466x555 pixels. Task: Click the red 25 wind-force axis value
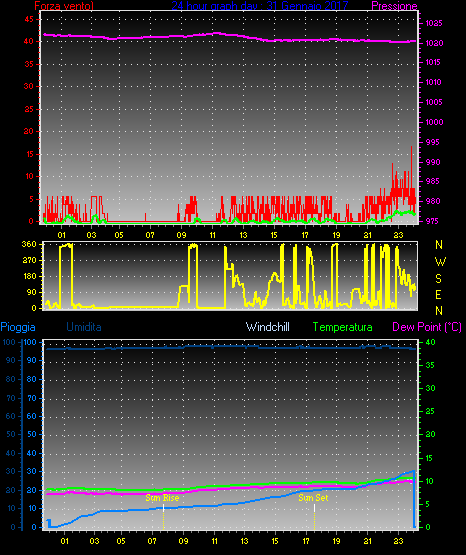click(29, 109)
